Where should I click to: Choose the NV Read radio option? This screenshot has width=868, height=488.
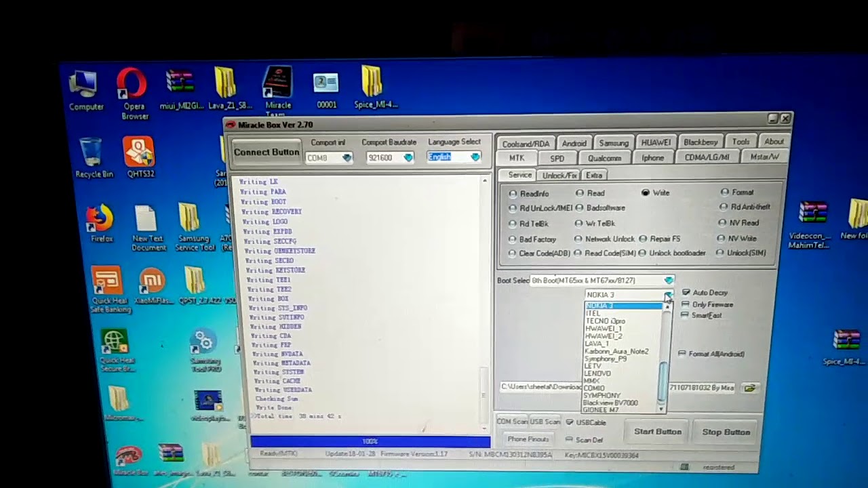[739, 223]
